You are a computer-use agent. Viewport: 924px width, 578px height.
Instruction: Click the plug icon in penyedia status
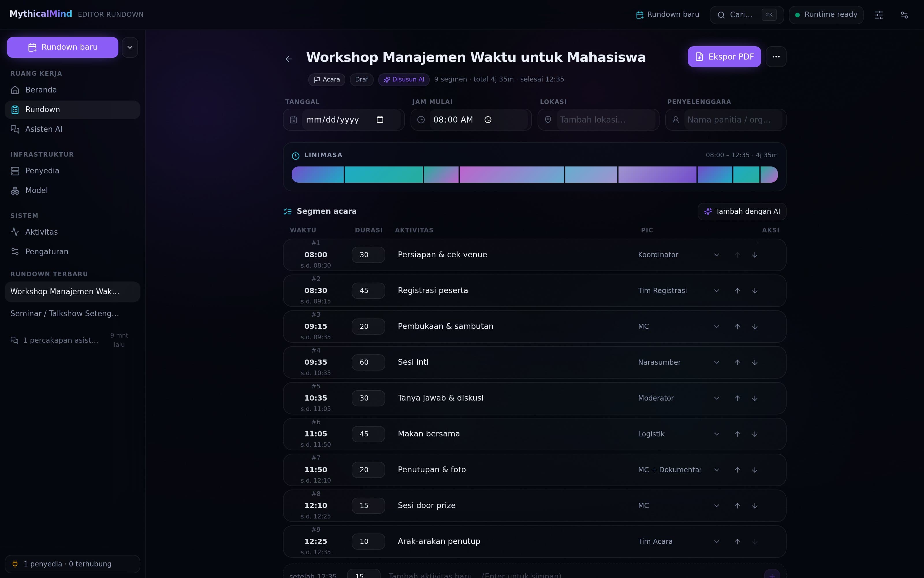pos(15,564)
